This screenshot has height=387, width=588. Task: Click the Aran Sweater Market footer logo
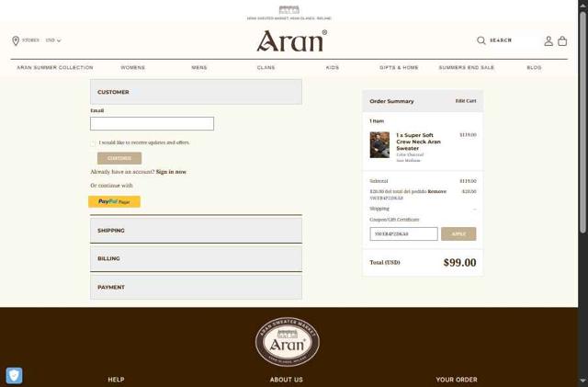point(288,342)
